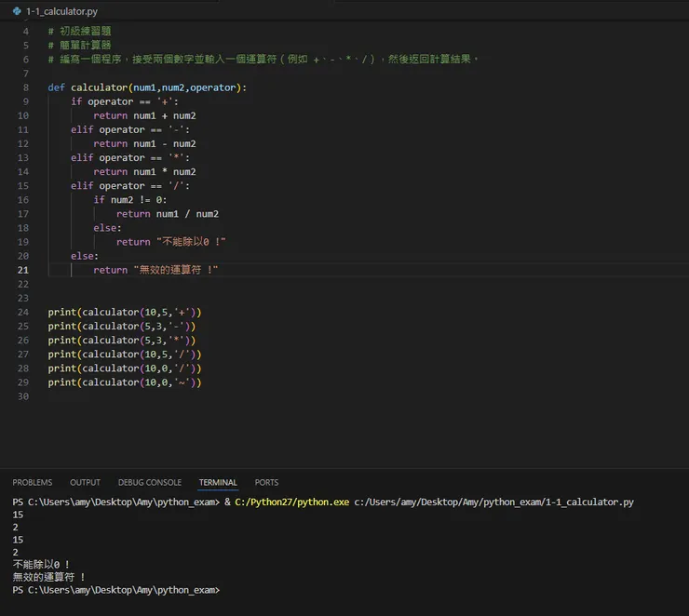This screenshot has height=616, width=689.
Task: Click the C:/Python27/python.exe path in terminal
Action: coord(291,502)
